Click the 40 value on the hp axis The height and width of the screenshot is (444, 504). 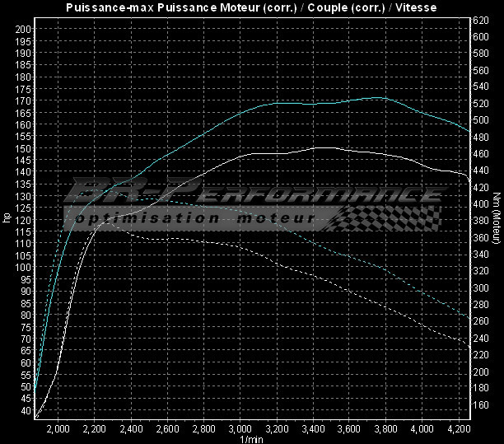(x=26, y=411)
